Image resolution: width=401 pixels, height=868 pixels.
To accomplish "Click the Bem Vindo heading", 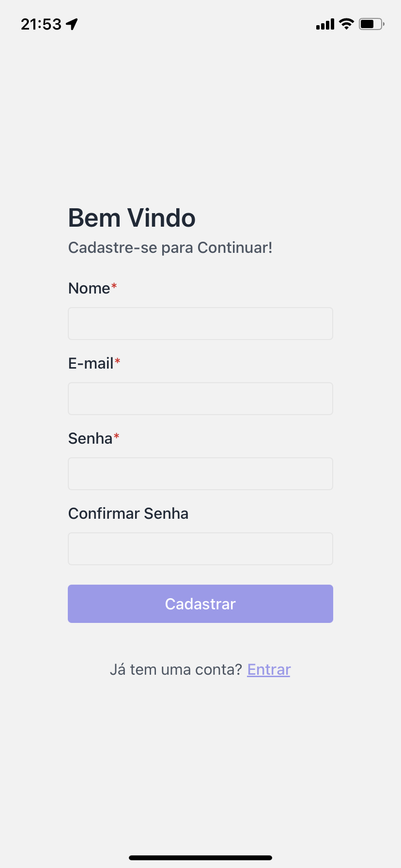I will point(132,218).
